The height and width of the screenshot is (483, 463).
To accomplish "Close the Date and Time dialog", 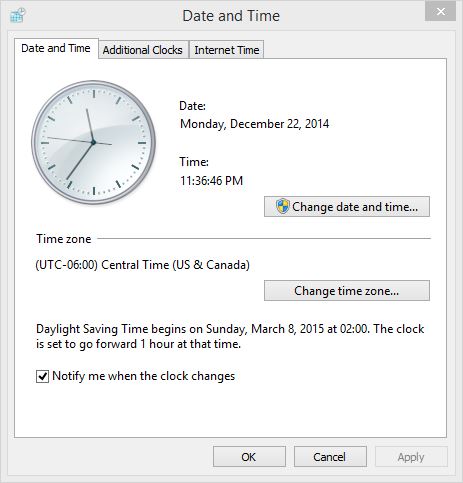I will coord(440,11).
